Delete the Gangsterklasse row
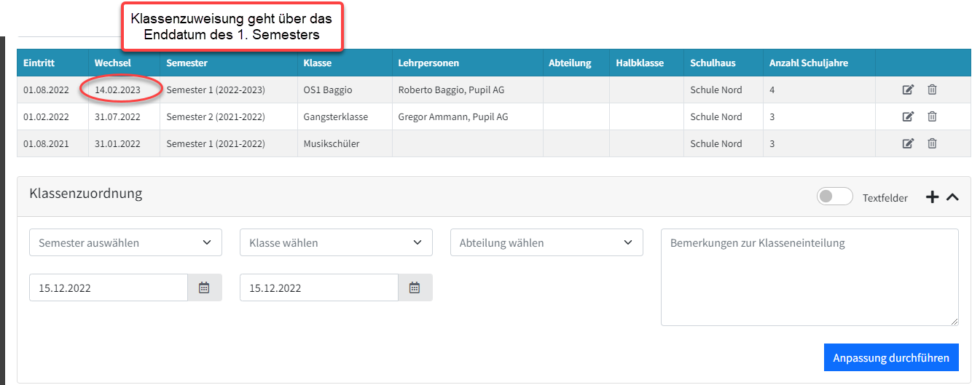The width and height of the screenshot is (980, 385). pyautogui.click(x=932, y=116)
